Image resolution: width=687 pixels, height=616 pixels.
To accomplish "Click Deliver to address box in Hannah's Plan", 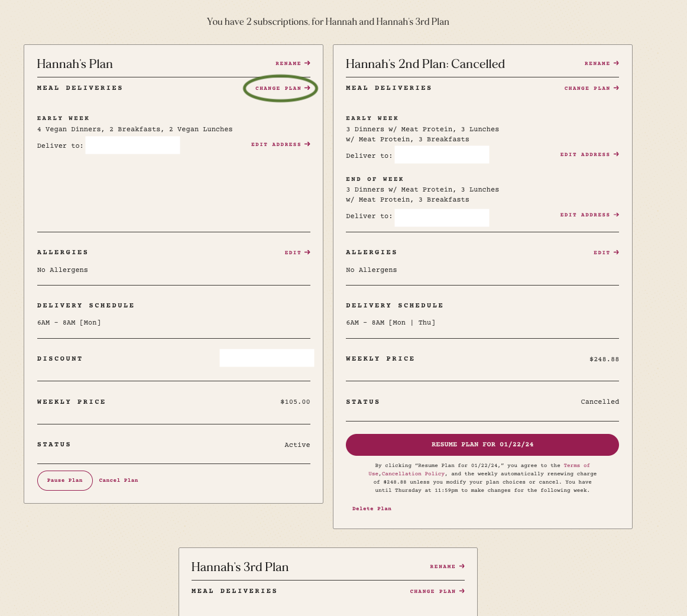I will (133, 145).
